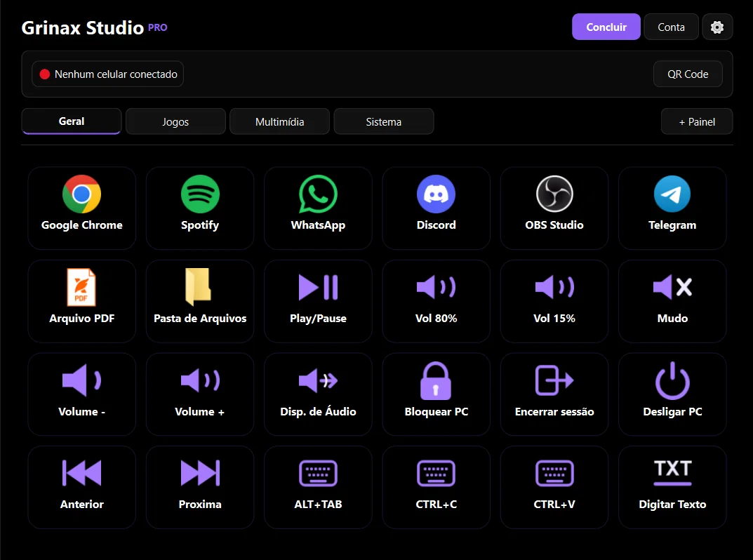Shut down with Desligar PC tile
Image resolution: width=753 pixels, height=560 pixels.
672,394
